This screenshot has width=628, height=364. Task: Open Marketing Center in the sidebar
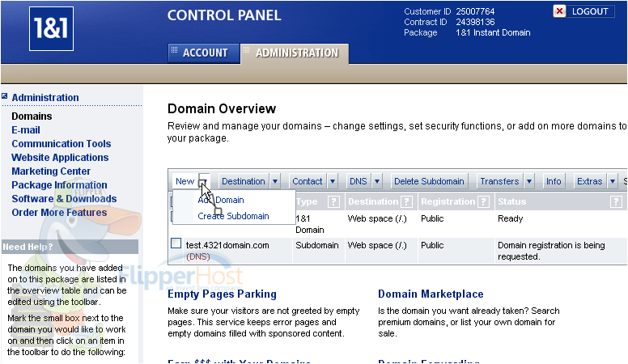(x=51, y=171)
